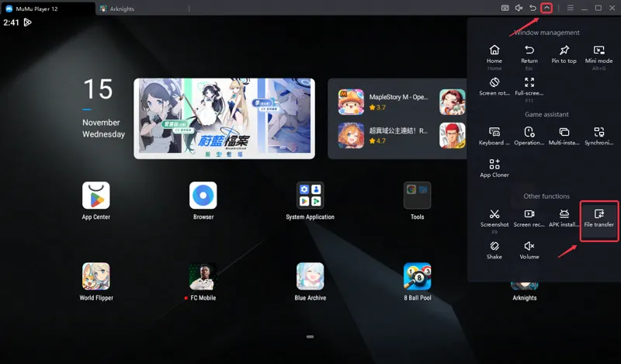This screenshot has width=621, height=364.
Task: Open the Browser app
Action: point(203,196)
